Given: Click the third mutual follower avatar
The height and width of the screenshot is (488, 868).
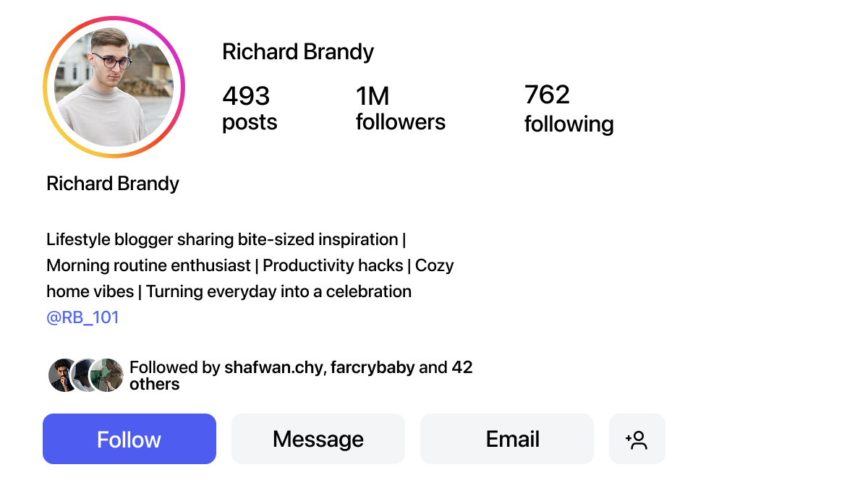Looking at the screenshot, I should click(x=109, y=375).
